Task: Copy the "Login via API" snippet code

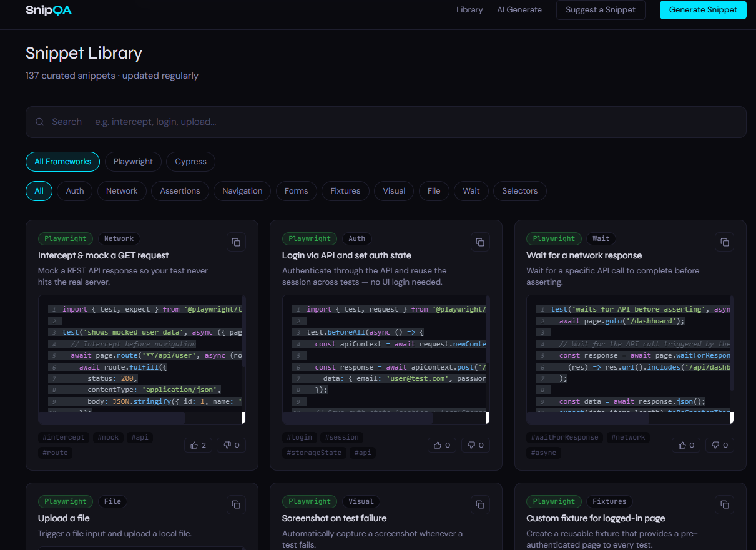Action: click(480, 242)
